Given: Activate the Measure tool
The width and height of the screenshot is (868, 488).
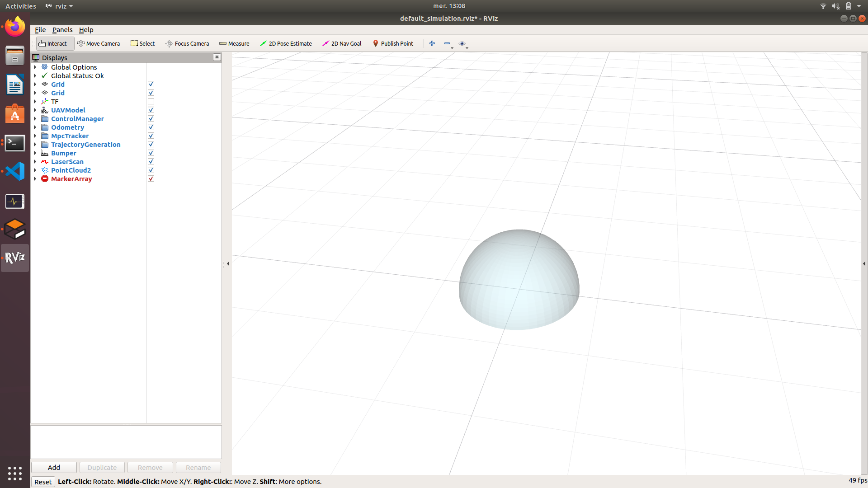Looking at the screenshot, I should point(234,43).
